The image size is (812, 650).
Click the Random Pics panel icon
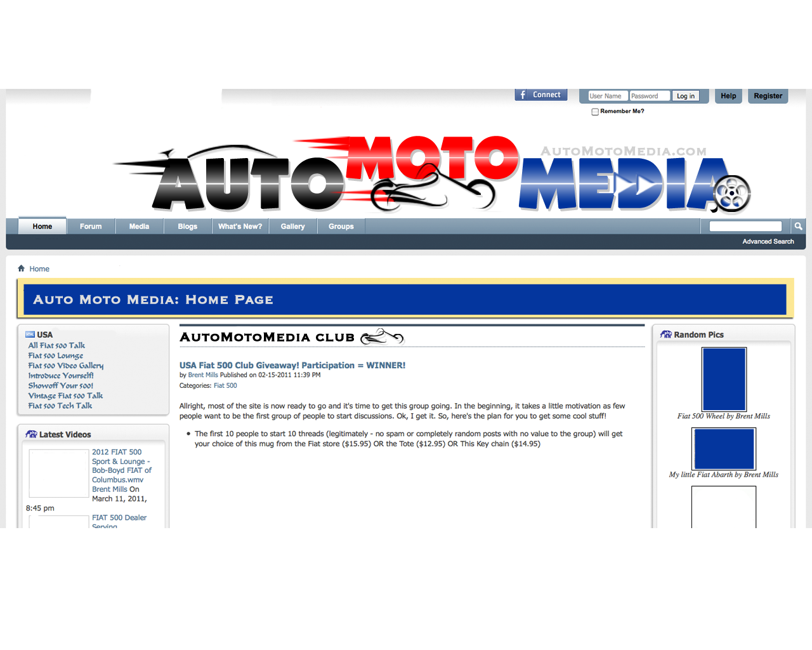point(665,335)
